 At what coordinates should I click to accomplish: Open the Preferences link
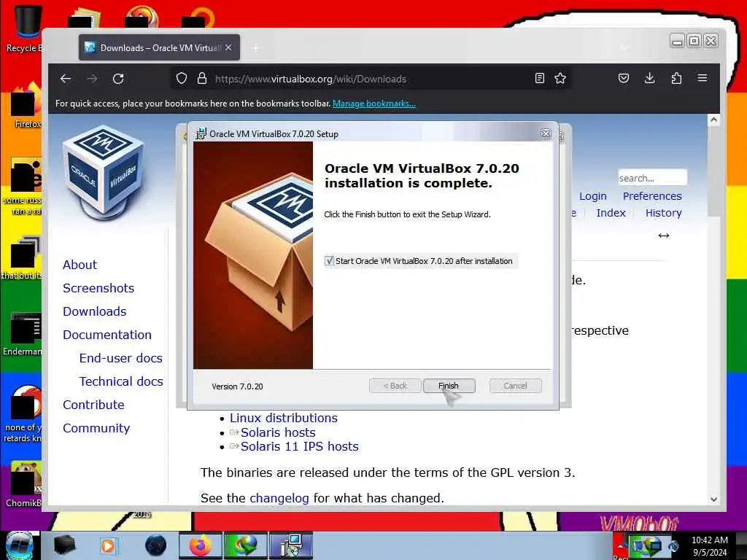tap(652, 196)
